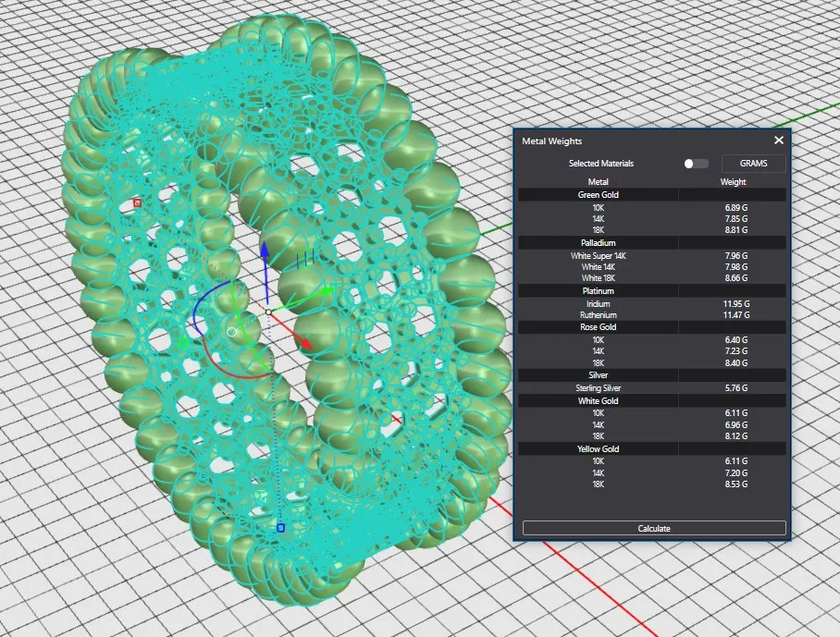
Task: Grab the blue rotation arc of the gizmo
Action: (x=196, y=314)
